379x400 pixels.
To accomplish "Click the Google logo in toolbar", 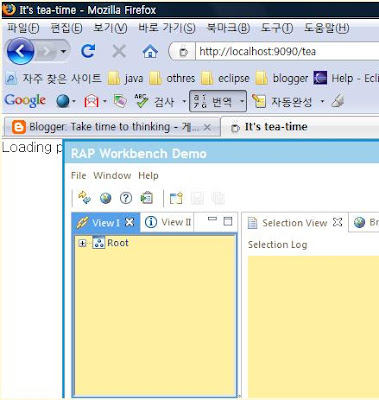I will pos(25,101).
